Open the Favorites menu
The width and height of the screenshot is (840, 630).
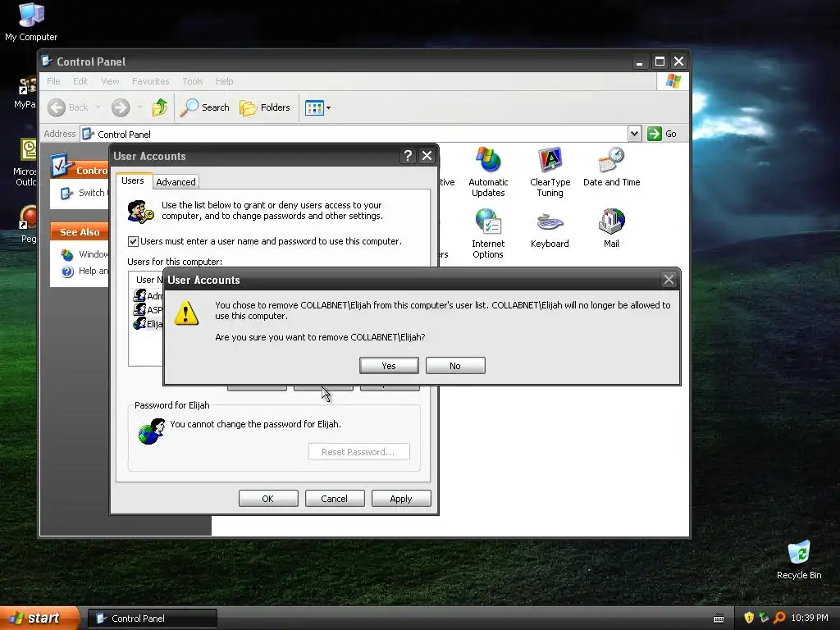click(151, 81)
